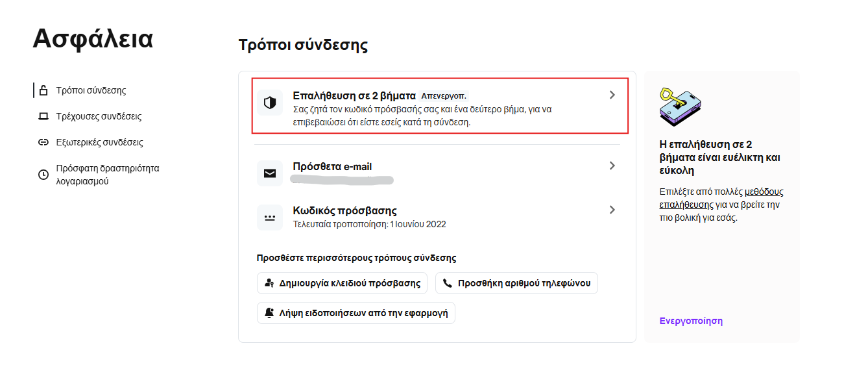Click the purple Ενεργοποίηση link
868x385 pixels.
pos(691,321)
